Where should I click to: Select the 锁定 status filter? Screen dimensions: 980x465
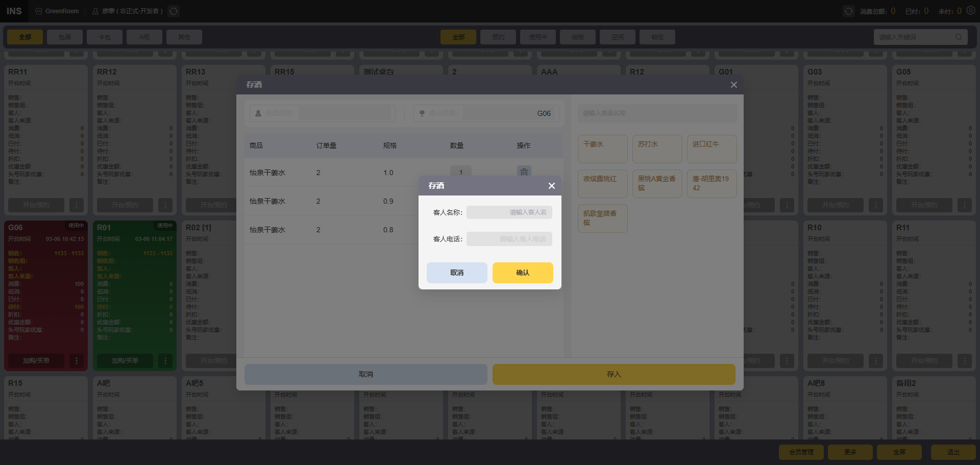coord(657,37)
